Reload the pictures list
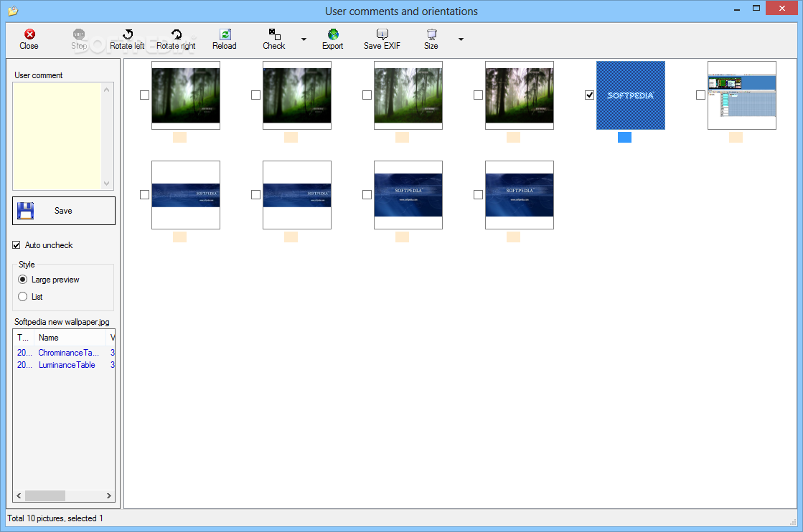 click(x=225, y=39)
